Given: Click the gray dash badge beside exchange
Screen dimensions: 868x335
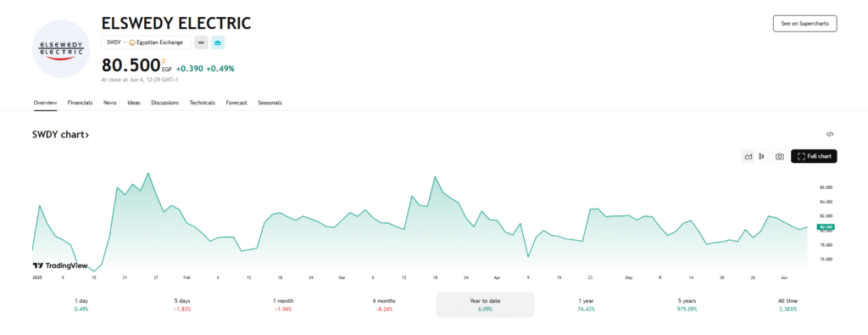Looking at the screenshot, I should 201,42.
